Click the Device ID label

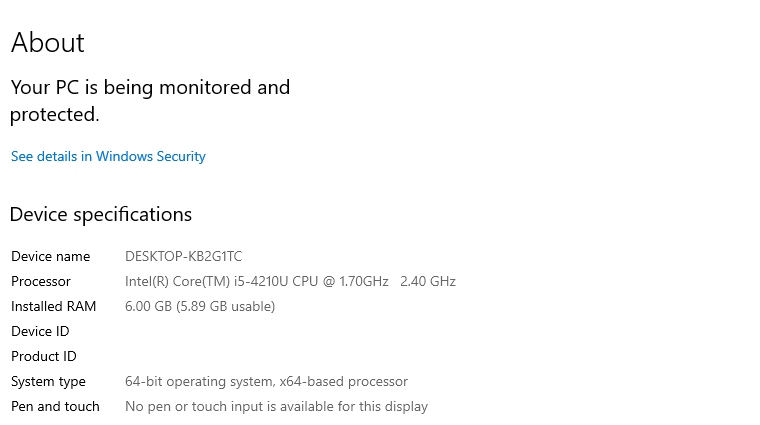(40, 331)
